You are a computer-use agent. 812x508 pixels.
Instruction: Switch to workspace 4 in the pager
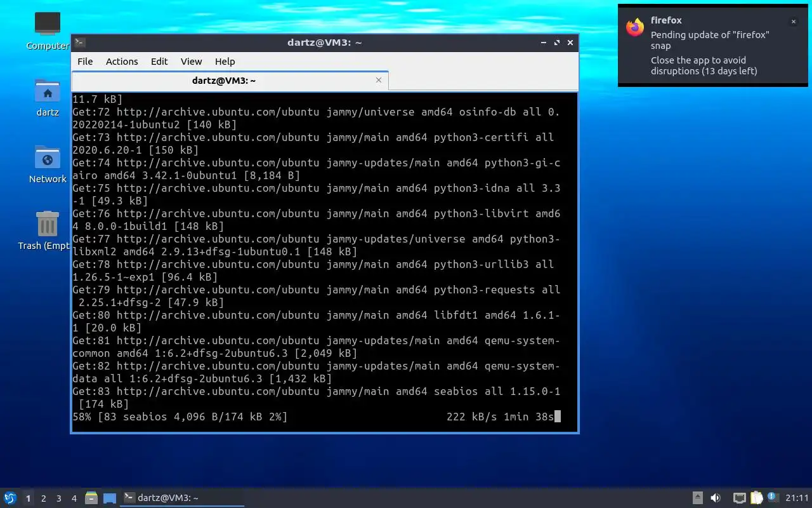coord(74,498)
